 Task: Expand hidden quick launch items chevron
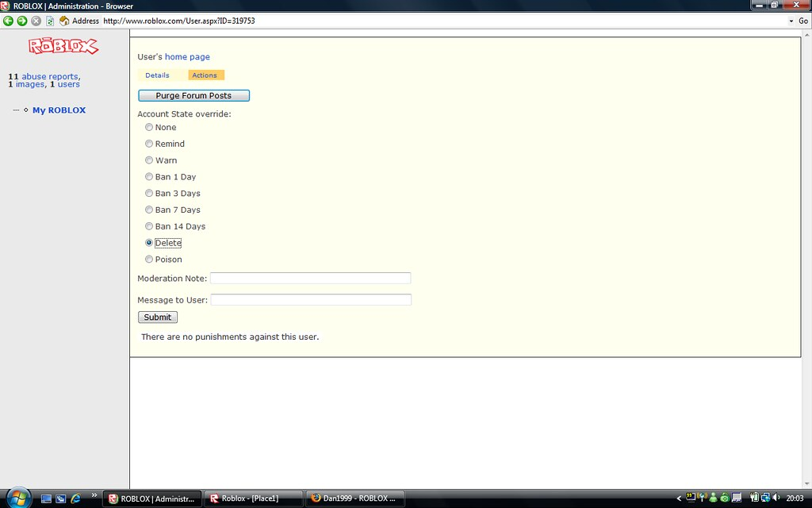point(94,495)
